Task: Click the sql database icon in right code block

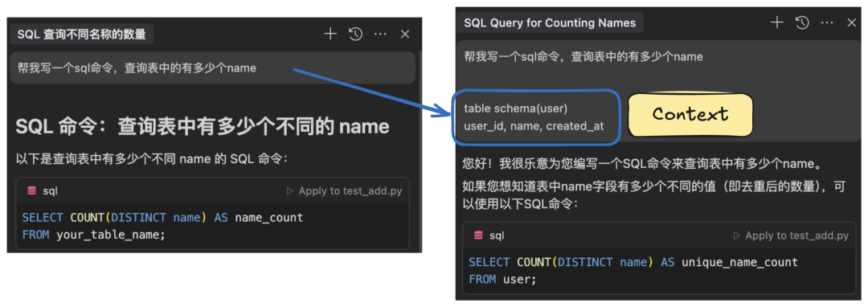Action: [478, 235]
